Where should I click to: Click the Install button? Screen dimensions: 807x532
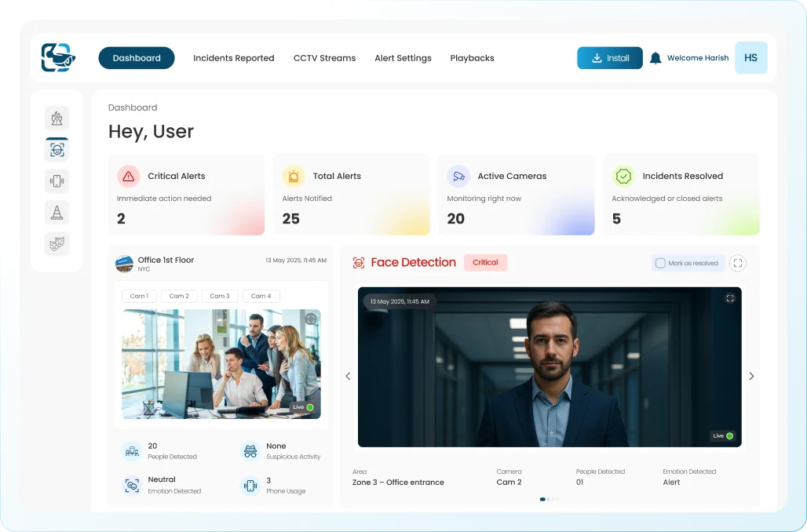[610, 58]
